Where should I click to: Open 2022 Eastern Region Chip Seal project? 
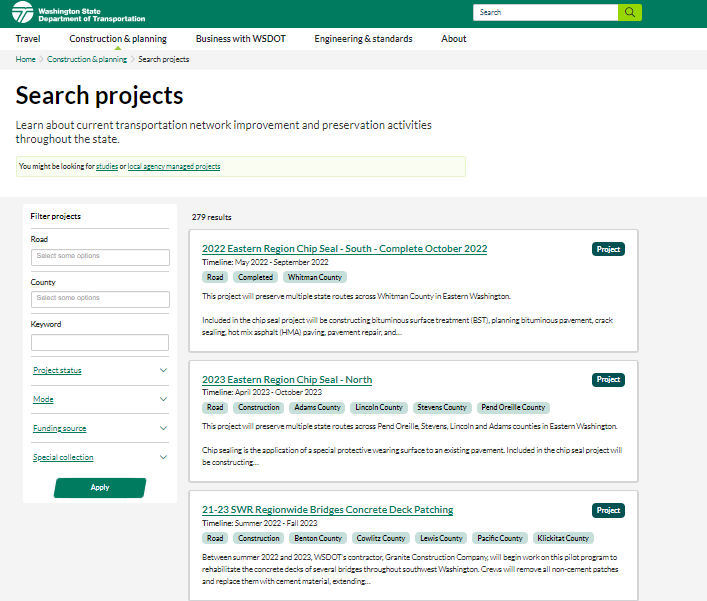(x=344, y=249)
